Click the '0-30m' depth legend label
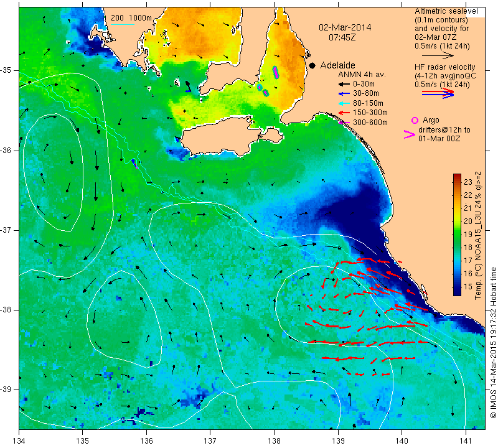 (364, 84)
